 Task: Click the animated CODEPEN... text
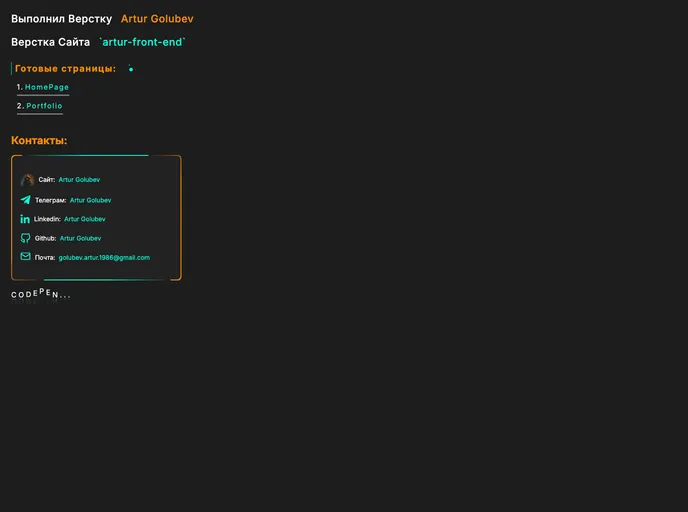tap(40, 294)
